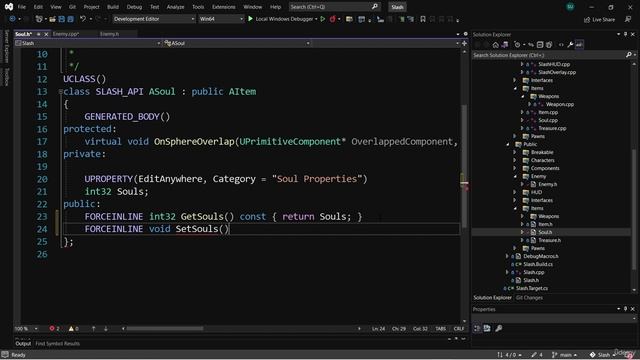This screenshot has height=360, width=640.
Task: Click the warnings count indicator
Action: tap(73, 329)
